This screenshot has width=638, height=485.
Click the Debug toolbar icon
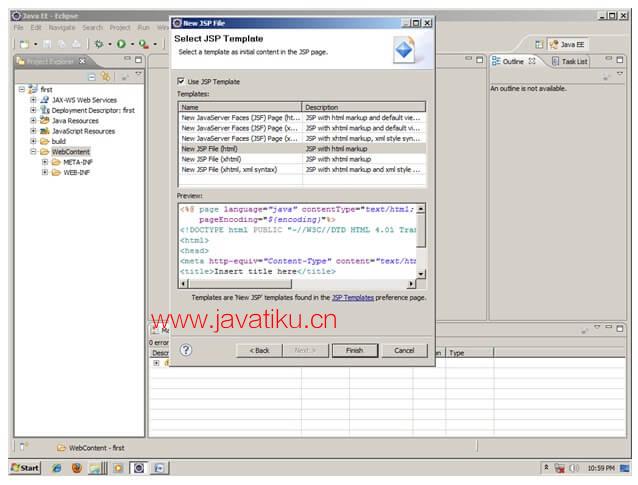tap(99, 44)
